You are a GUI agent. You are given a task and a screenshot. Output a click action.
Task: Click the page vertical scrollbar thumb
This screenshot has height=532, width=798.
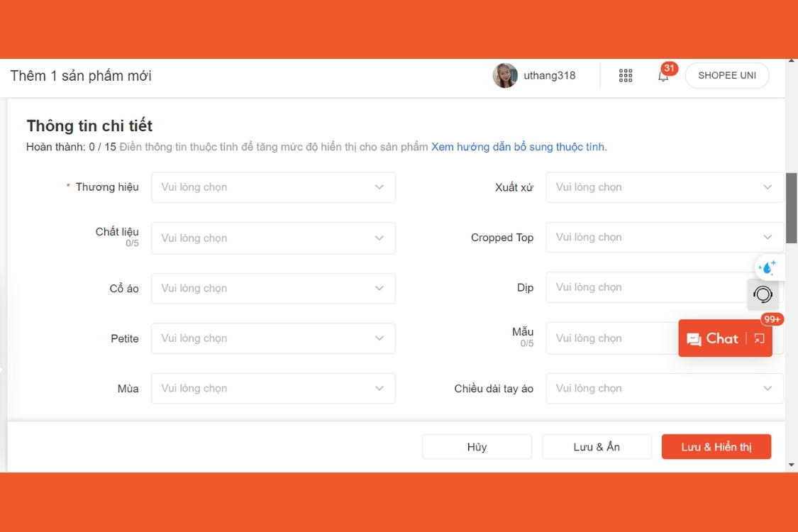[792, 209]
